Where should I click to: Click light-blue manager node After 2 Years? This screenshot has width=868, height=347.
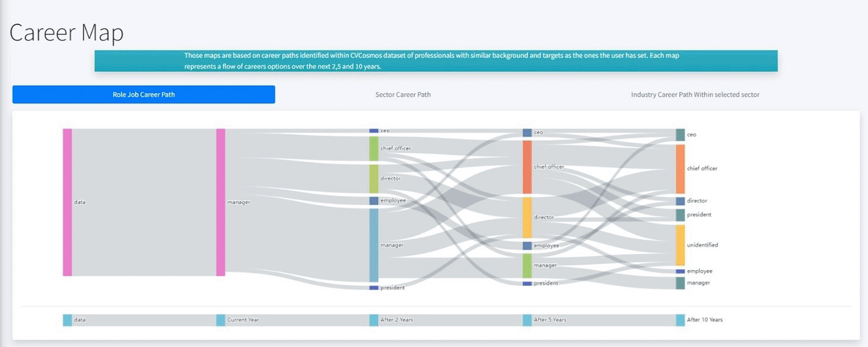coord(374,245)
